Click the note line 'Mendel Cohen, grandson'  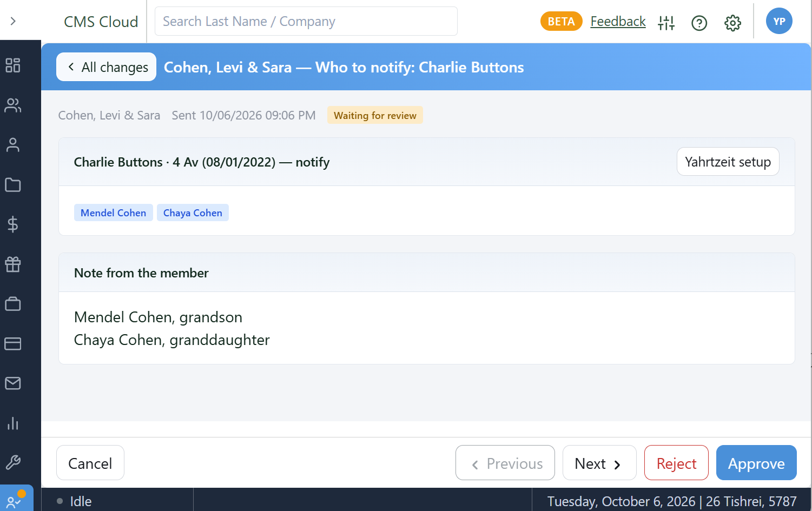(x=158, y=317)
